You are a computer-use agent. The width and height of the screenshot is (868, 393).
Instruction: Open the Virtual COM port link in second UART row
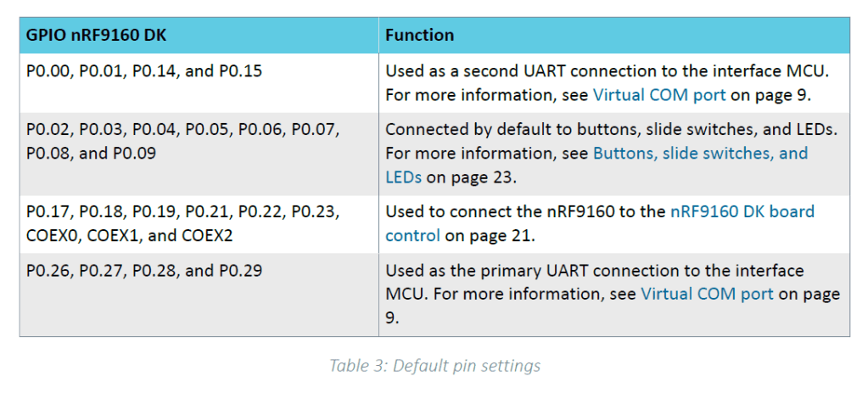(659, 94)
